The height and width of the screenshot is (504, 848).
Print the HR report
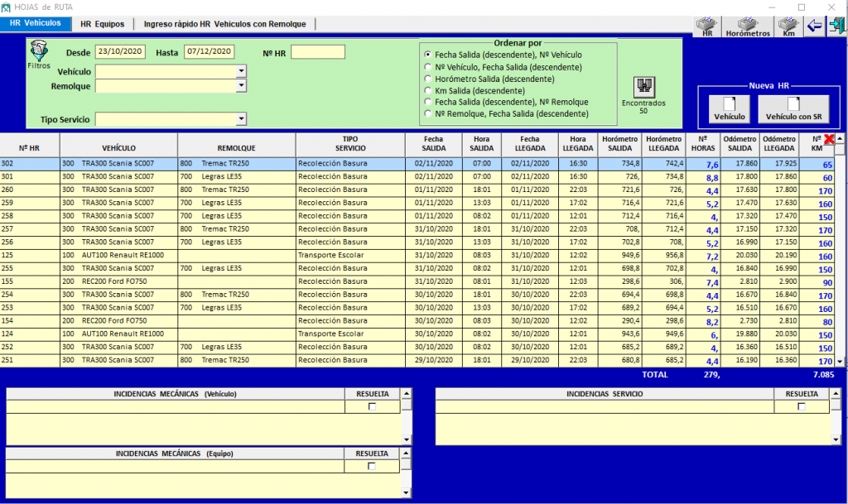tap(706, 26)
